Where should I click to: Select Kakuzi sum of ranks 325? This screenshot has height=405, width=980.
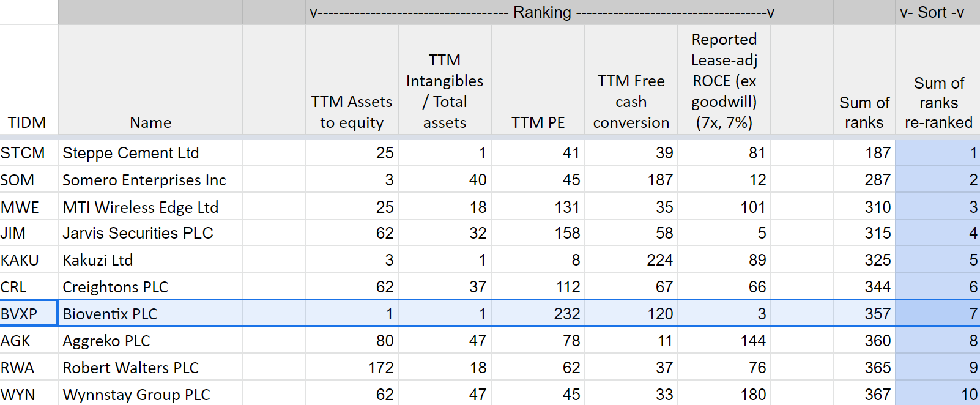[864, 260]
